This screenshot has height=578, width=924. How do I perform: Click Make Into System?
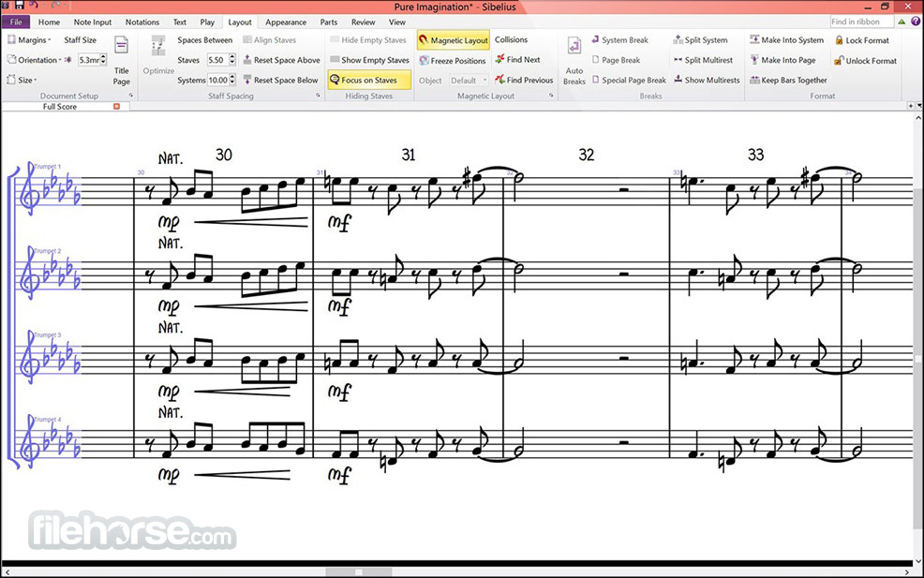pyautogui.click(x=786, y=40)
